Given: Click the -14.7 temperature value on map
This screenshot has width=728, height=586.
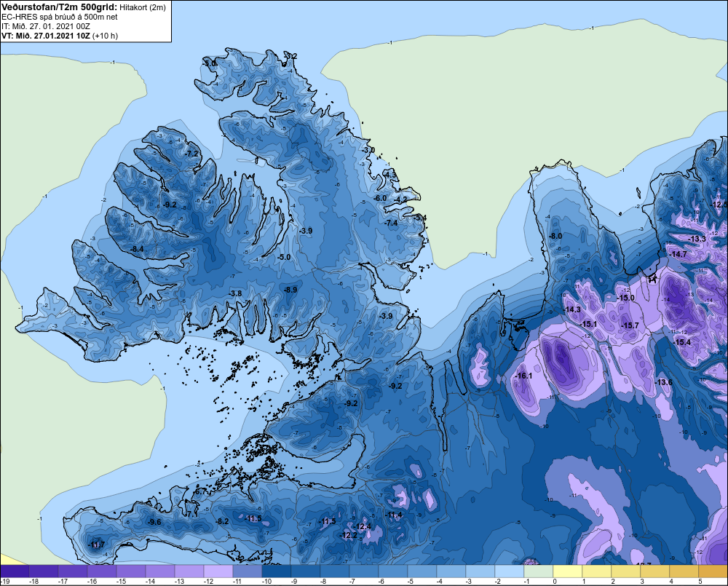Looking at the screenshot, I should click(678, 254).
